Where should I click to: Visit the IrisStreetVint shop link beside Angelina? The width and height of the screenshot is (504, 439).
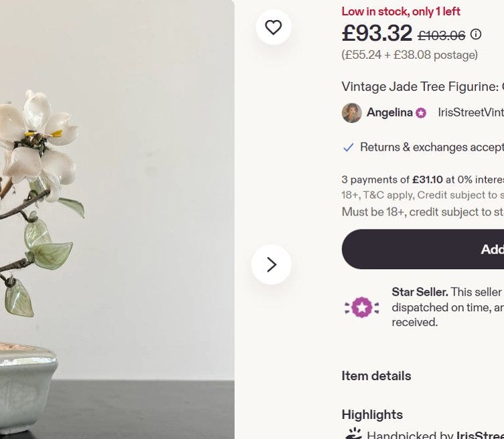(x=470, y=112)
